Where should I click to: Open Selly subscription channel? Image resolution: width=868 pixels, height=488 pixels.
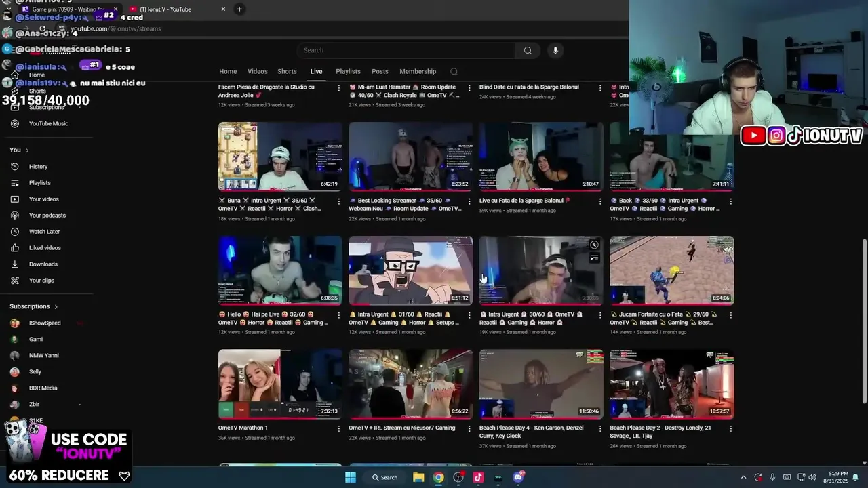(35, 371)
